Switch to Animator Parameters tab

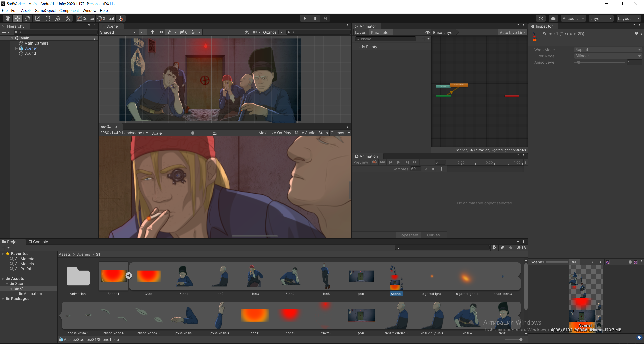click(381, 32)
